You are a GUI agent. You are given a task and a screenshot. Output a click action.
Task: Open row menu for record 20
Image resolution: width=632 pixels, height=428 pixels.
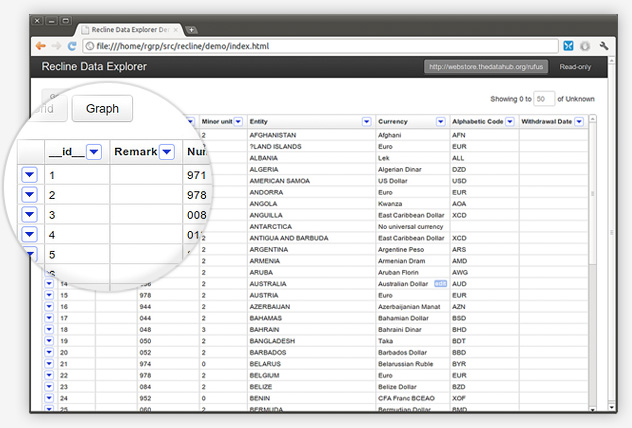click(48, 352)
